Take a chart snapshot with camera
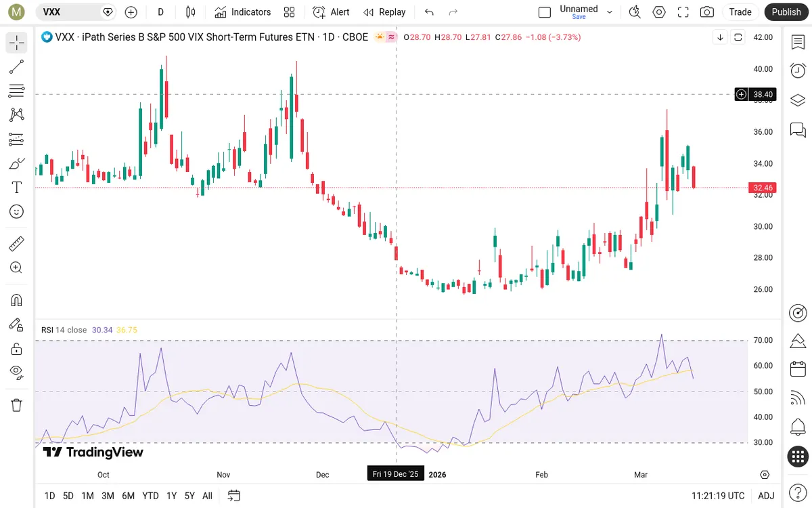The image size is (812, 508). pos(707,12)
